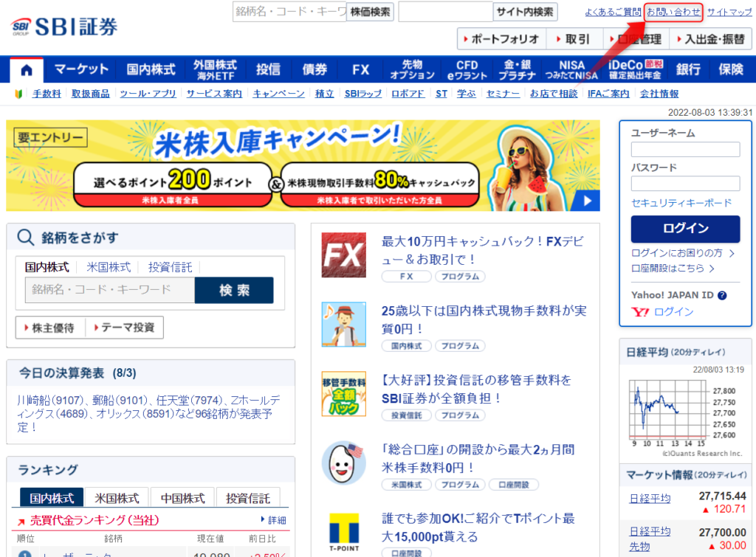Click the ログイン button
Viewport: 756px width, 557px height.
tap(685, 229)
